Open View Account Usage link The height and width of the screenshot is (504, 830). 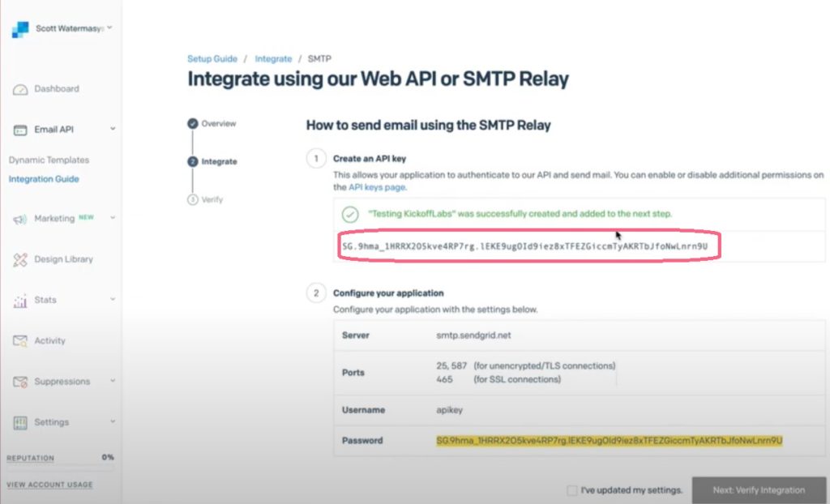tap(49, 485)
